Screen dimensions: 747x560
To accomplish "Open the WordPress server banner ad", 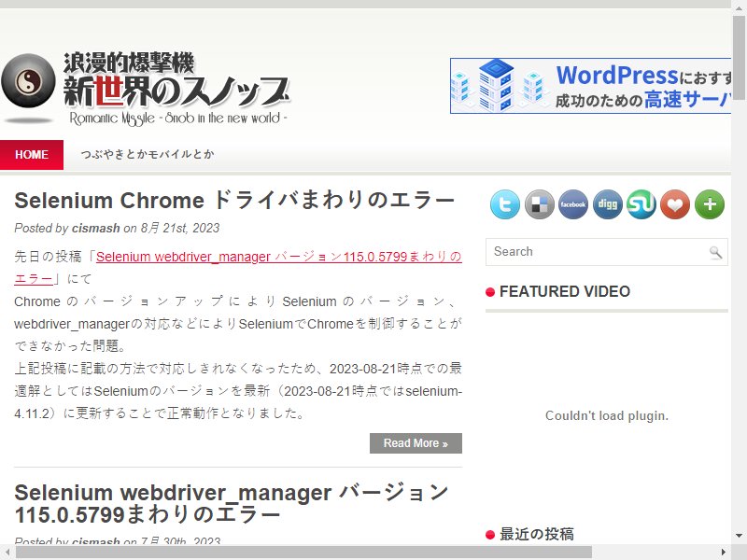I will pos(590,86).
